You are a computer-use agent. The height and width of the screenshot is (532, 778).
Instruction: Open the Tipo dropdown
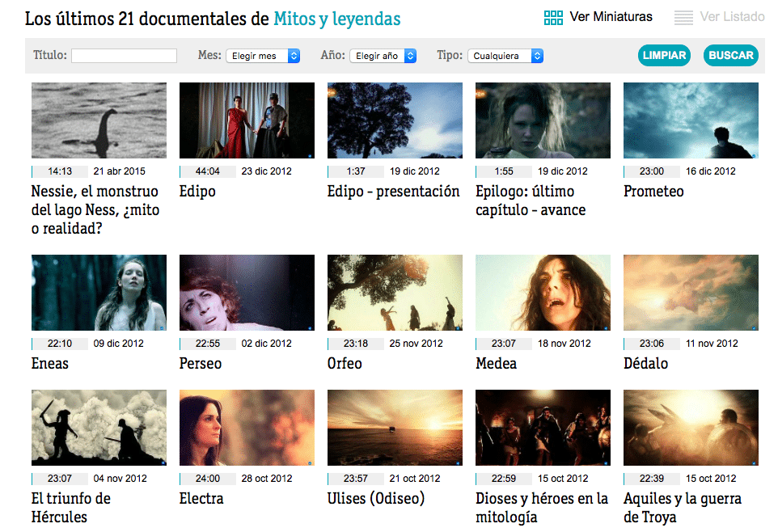click(505, 56)
